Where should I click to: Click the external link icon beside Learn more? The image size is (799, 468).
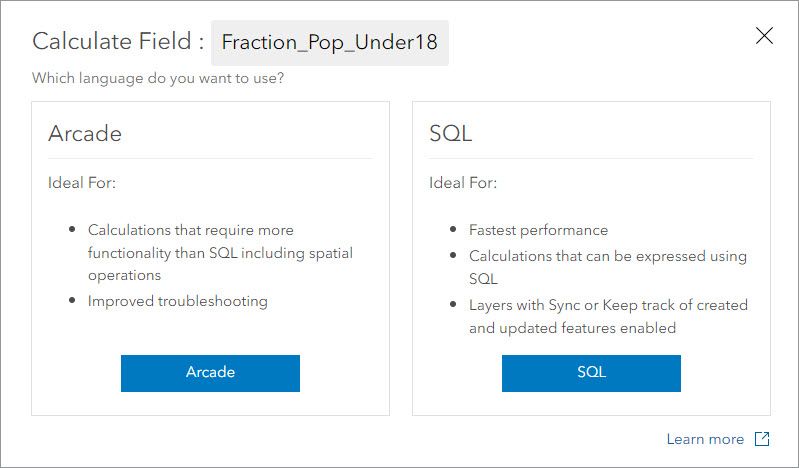click(762, 439)
